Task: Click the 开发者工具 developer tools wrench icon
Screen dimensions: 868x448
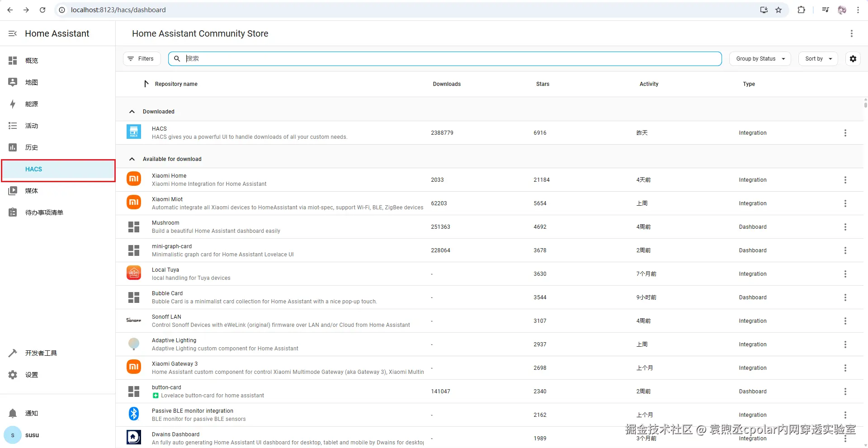Action: 13,353
